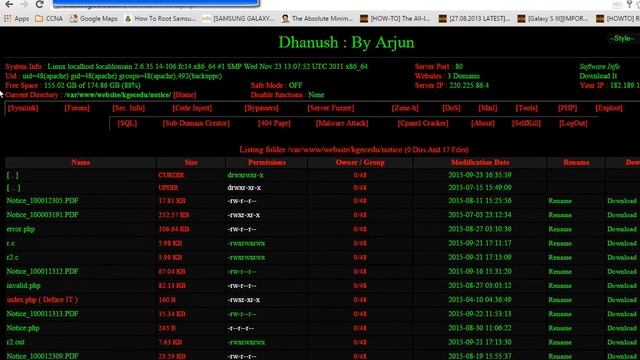Click the Software Info link
This screenshot has height=360, width=640.
click(x=599, y=67)
